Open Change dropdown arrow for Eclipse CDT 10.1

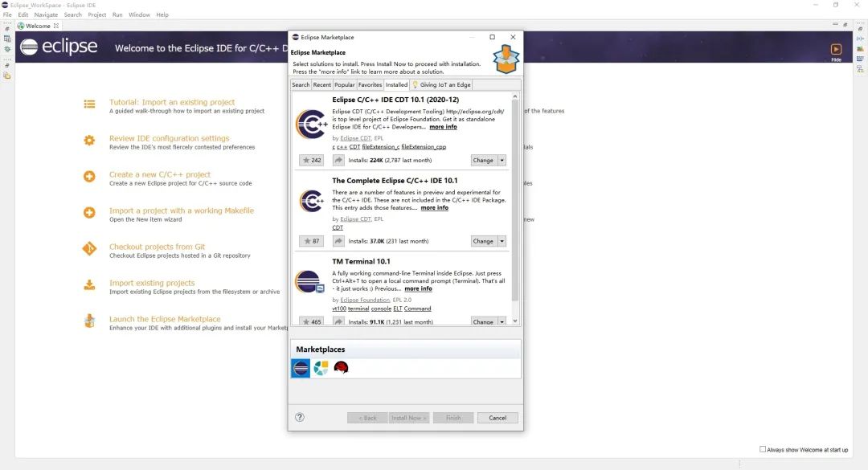(502, 160)
